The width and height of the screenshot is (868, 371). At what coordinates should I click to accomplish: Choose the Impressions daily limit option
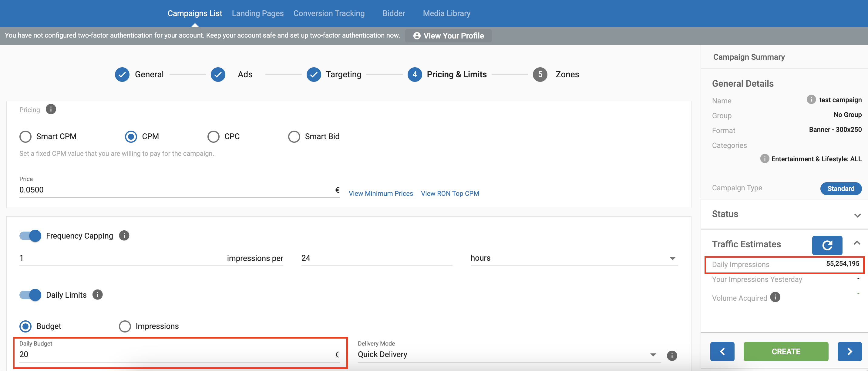(x=125, y=326)
